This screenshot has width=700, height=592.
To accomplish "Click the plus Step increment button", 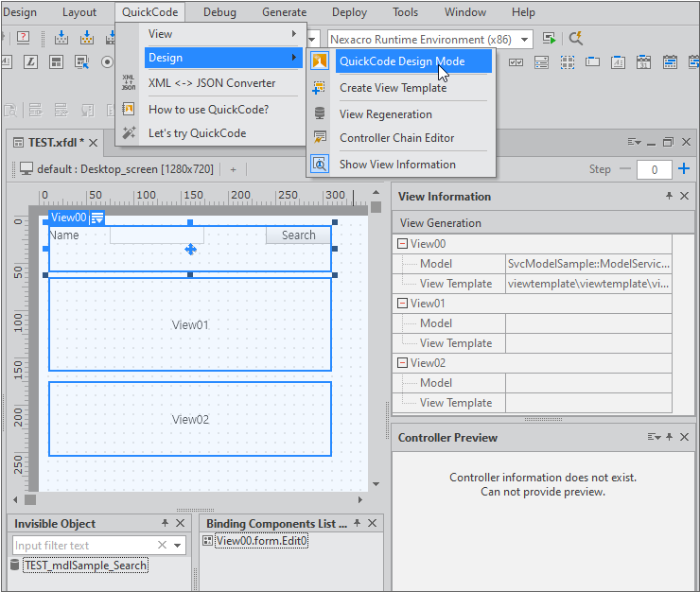I will [x=684, y=169].
